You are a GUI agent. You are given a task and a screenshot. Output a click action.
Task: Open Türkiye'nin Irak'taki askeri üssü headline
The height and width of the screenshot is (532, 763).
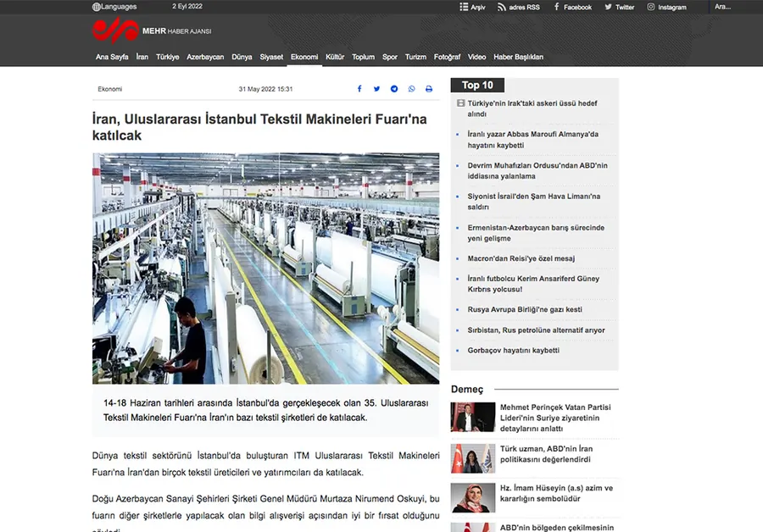pos(532,108)
